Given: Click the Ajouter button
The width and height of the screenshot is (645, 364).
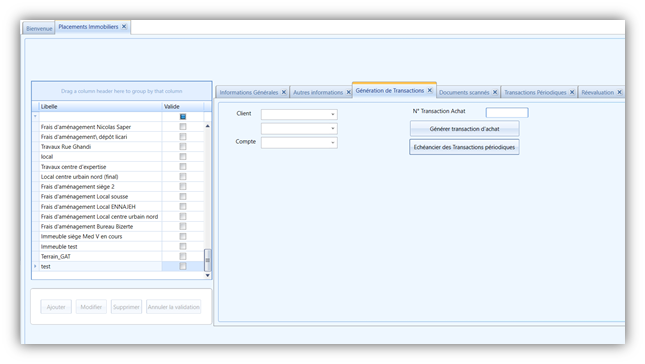Looking at the screenshot, I should coord(56,307).
